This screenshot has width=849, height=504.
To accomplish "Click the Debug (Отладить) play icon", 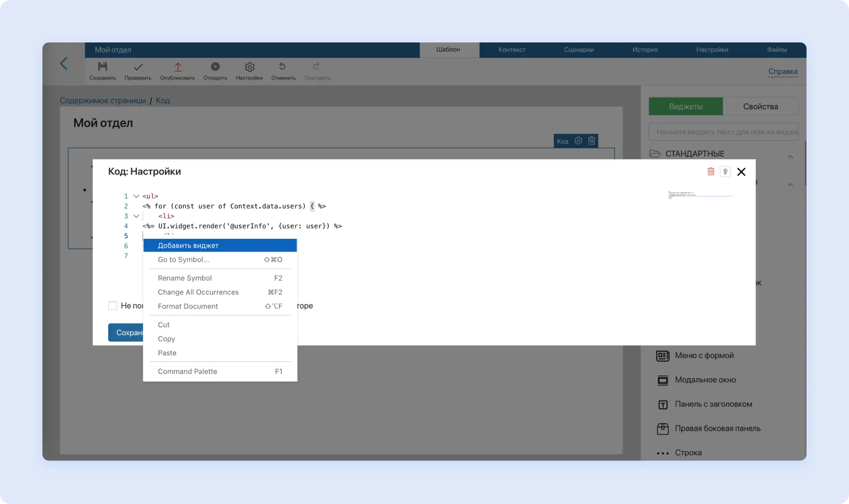I will [x=215, y=67].
